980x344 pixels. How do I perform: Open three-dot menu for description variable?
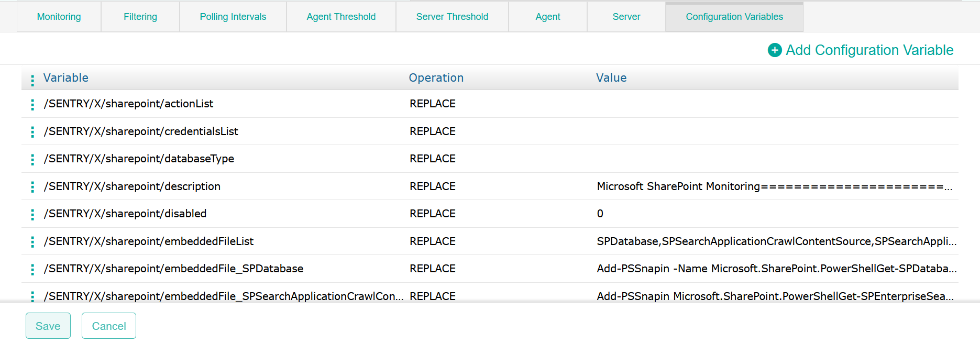(x=32, y=187)
